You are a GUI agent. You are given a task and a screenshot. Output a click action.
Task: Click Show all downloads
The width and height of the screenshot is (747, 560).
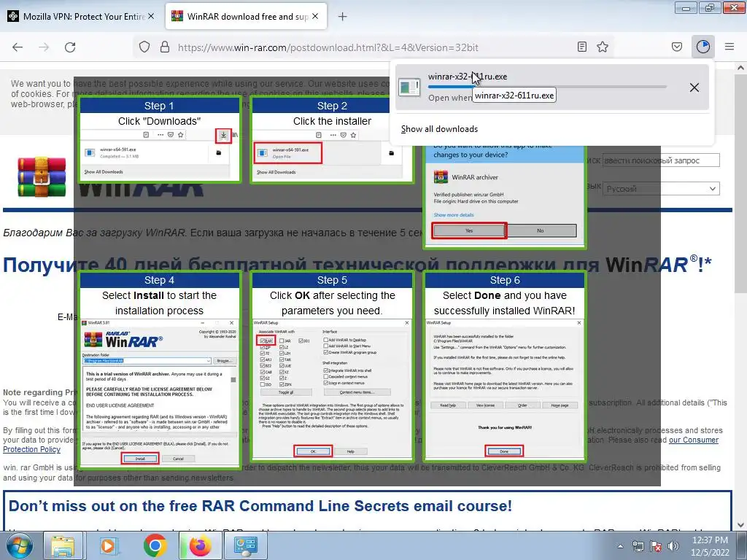(x=439, y=129)
